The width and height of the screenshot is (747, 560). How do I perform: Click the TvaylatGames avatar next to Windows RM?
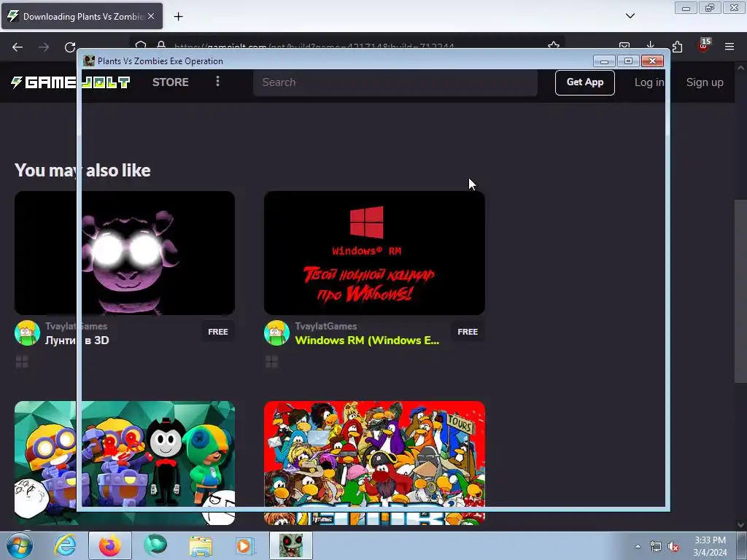click(276, 332)
